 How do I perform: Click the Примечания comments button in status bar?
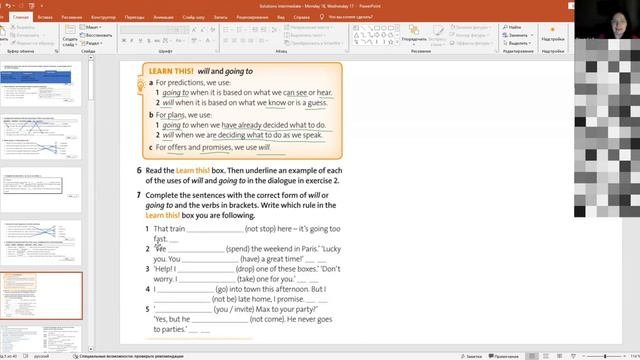[x=504, y=356]
